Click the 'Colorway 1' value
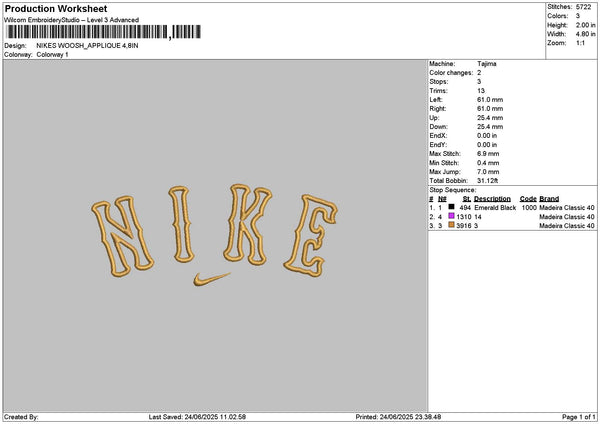This screenshot has height=424, width=600. point(52,55)
